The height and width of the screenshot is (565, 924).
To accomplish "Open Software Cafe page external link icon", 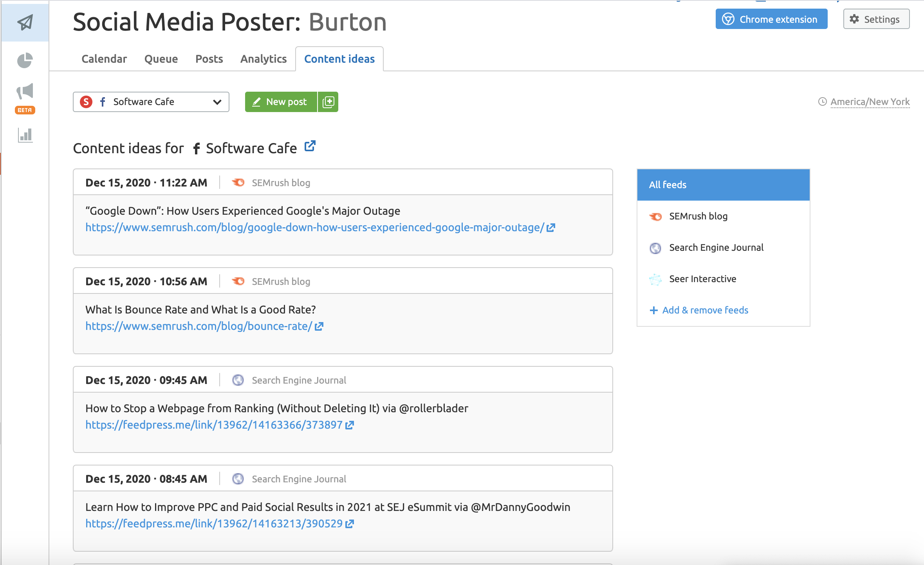I will point(310,146).
